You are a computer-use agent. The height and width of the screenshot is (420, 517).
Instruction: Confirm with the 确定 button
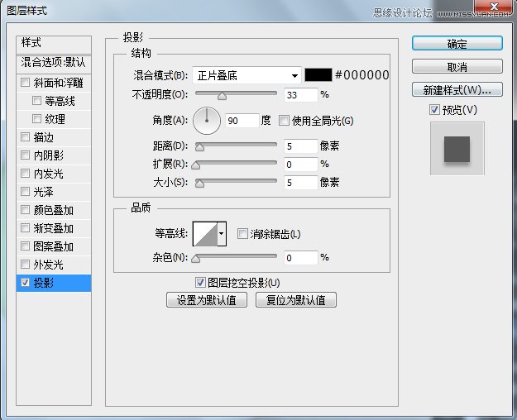pyautogui.click(x=457, y=44)
